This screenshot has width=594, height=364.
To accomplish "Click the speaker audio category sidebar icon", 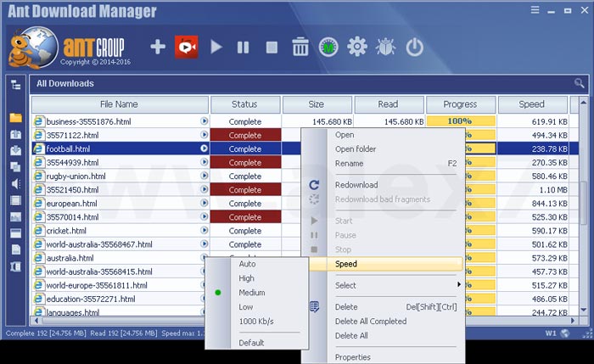I will click(15, 184).
